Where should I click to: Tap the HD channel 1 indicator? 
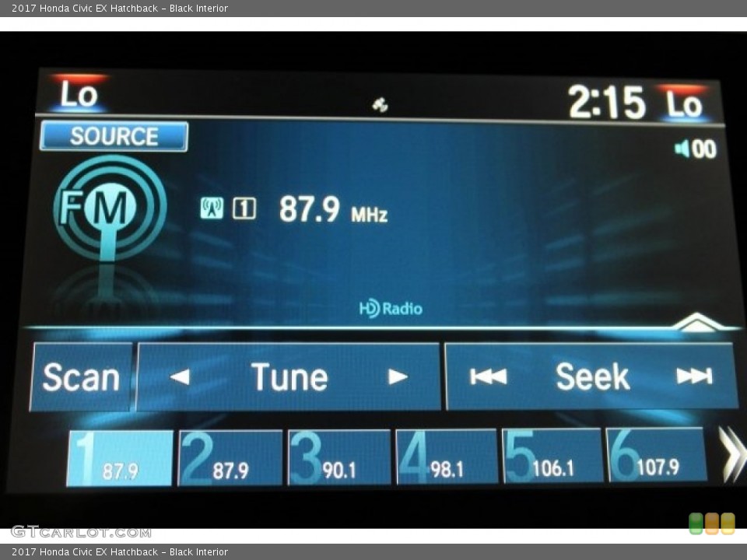tap(244, 208)
